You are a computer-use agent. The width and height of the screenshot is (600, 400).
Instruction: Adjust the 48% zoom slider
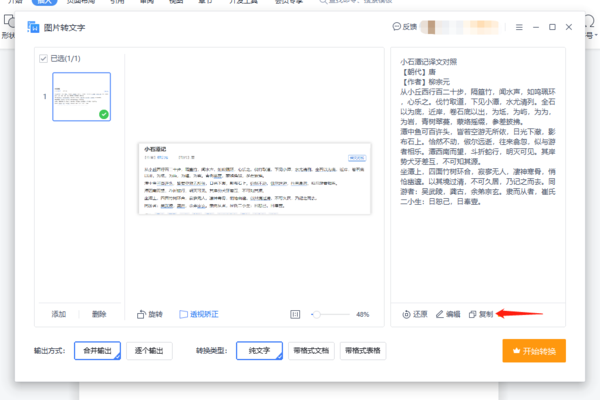tap(316, 314)
